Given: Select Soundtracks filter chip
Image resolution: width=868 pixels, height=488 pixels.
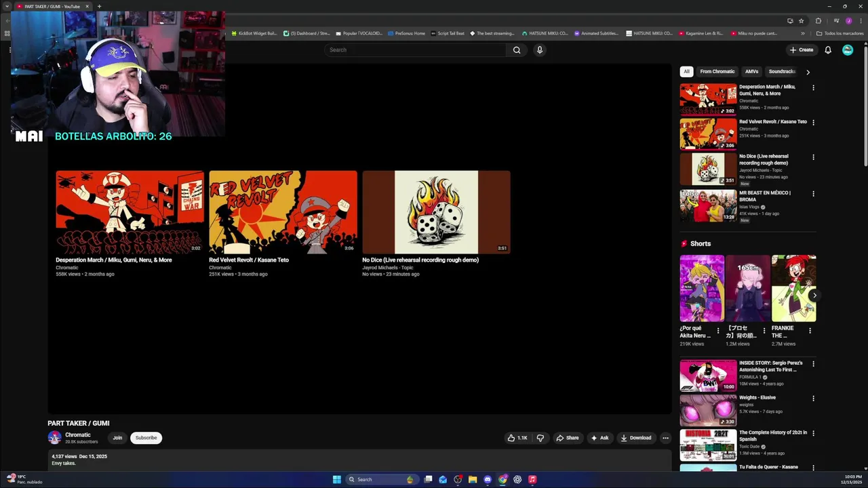Looking at the screenshot, I should click(x=781, y=71).
